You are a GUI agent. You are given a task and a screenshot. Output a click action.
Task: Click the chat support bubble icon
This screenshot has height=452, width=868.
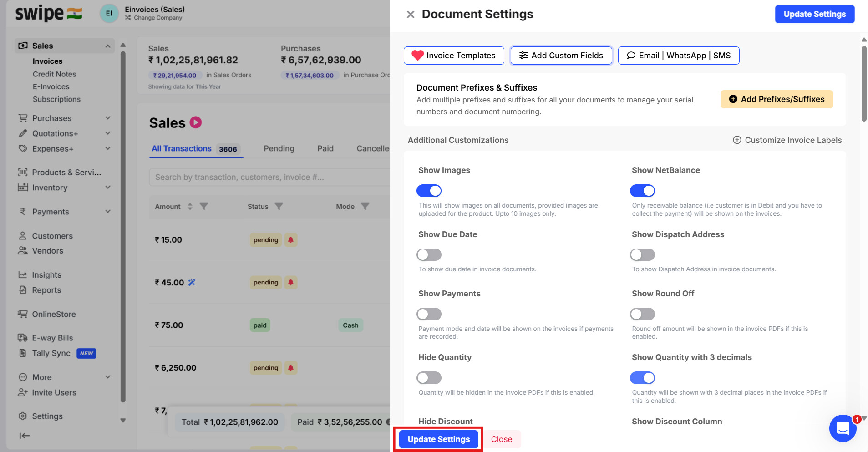(843, 428)
